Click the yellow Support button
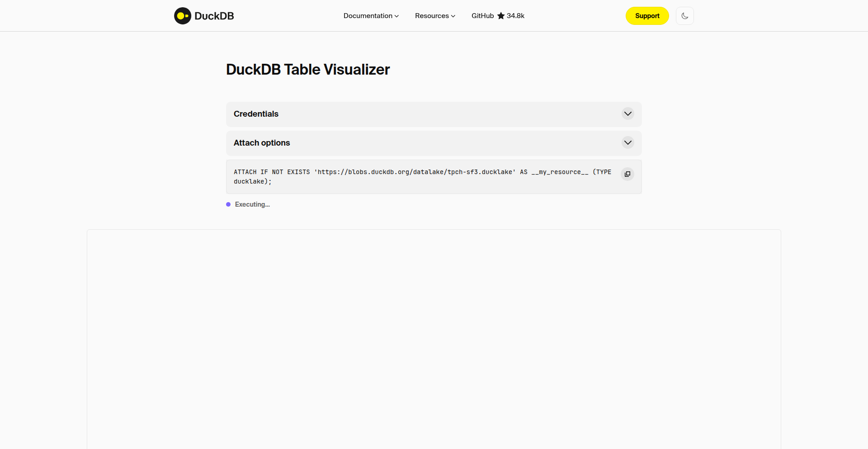This screenshot has width=868, height=449. point(647,15)
